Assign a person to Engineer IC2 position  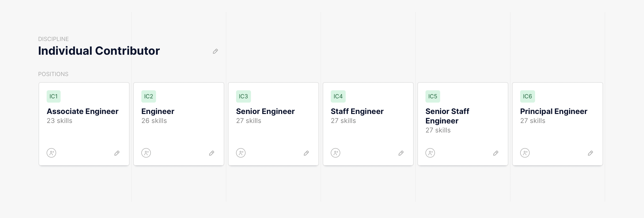click(x=146, y=153)
